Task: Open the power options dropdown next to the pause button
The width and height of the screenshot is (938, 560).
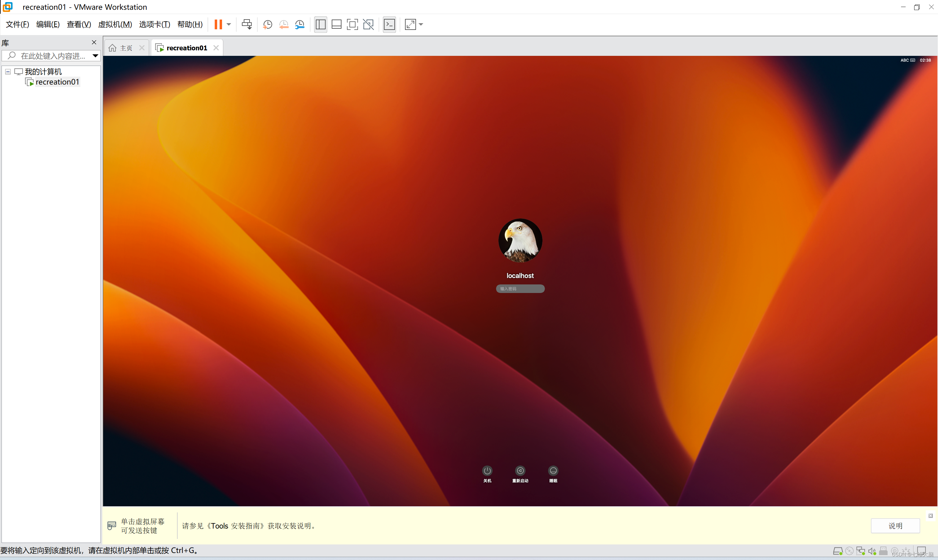Action: (229, 24)
